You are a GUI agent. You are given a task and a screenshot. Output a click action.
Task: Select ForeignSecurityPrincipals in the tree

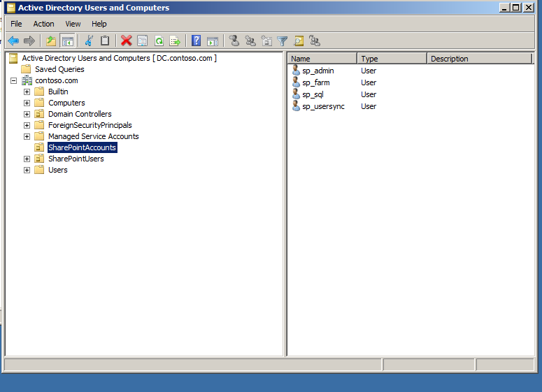90,125
